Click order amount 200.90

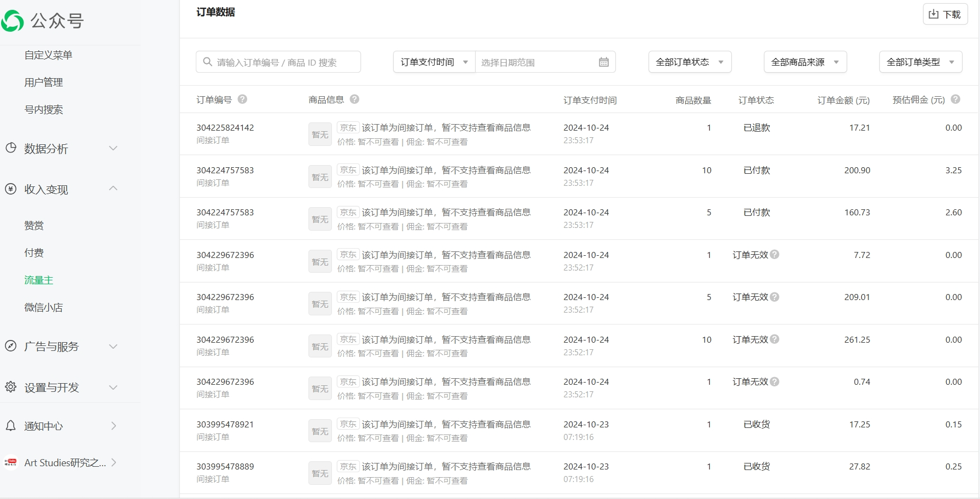pos(857,170)
